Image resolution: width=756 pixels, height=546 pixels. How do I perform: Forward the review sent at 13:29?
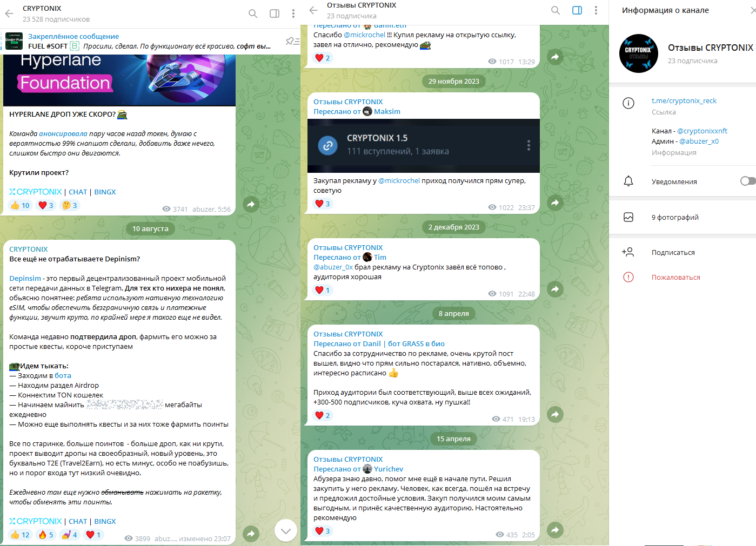tap(555, 57)
